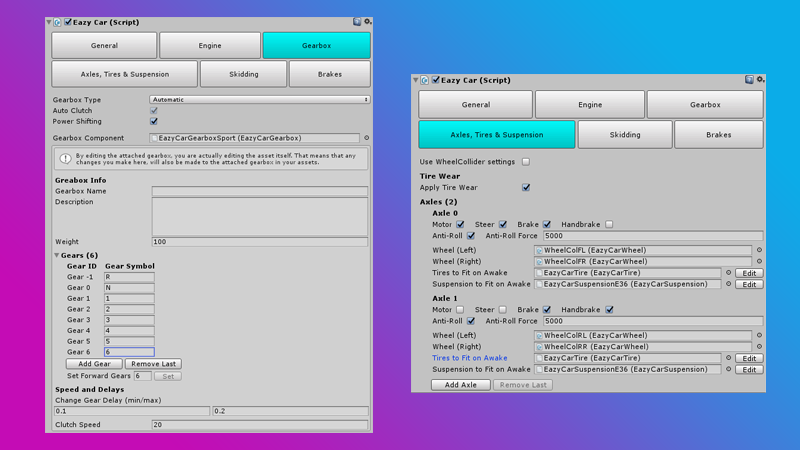Enable Use WheelCollider settings

coord(526,162)
